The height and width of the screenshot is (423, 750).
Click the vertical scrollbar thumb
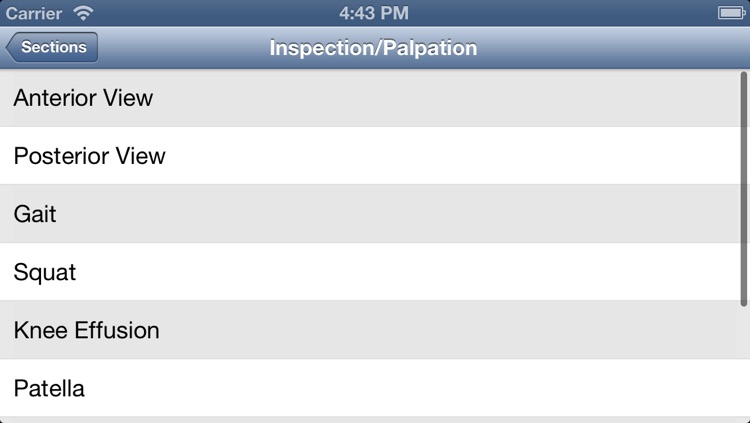coord(743,189)
